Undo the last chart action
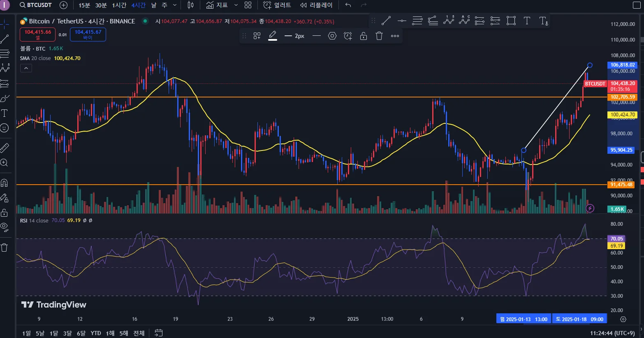This screenshot has height=338, width=644. click(x=348, y=5)
